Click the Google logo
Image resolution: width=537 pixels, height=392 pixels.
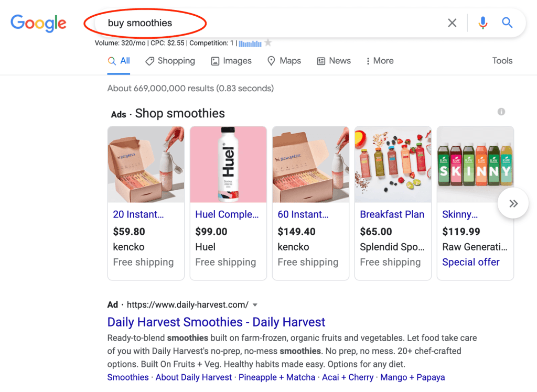coord(38,23)
